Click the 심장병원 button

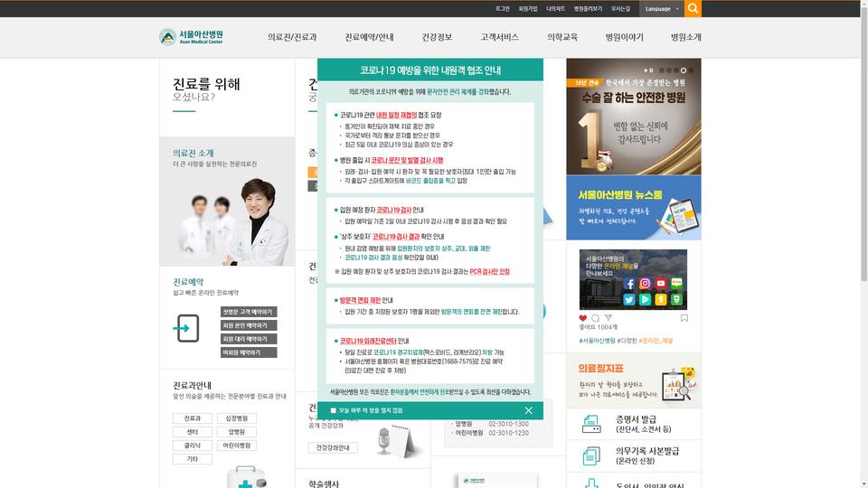[236, 418]
